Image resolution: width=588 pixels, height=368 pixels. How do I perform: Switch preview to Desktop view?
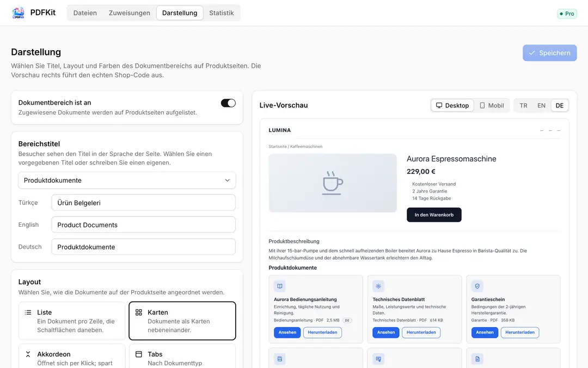452,106
